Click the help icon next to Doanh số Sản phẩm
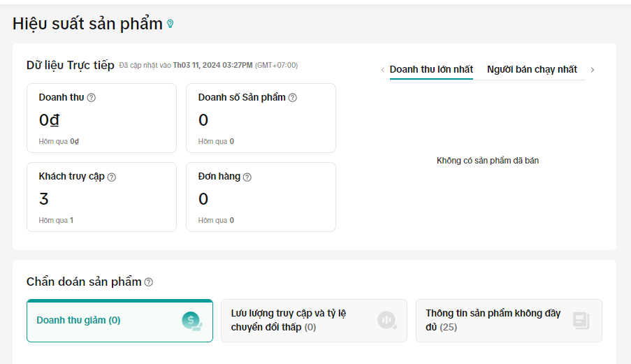 293,98
